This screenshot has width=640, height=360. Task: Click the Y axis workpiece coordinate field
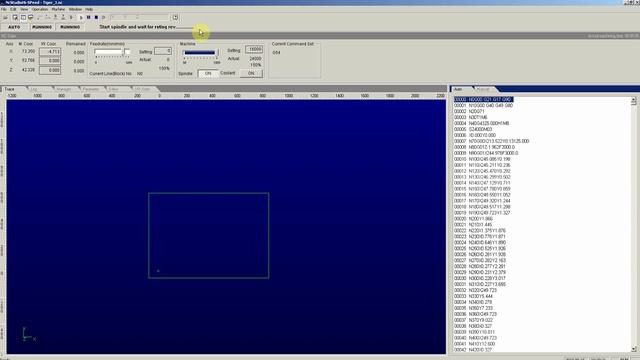coord(50,61)
